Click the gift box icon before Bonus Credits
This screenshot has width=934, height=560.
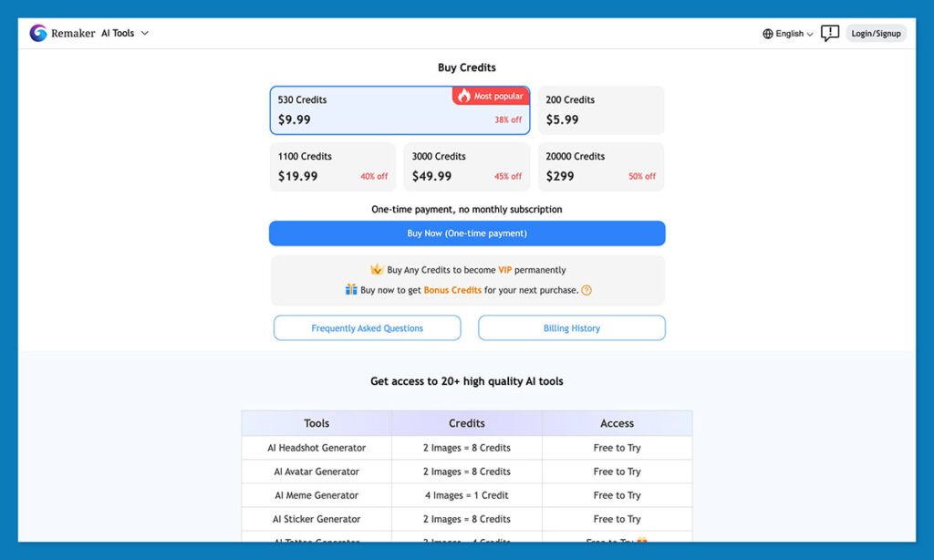pyautogui.click(x=352, y=289)
